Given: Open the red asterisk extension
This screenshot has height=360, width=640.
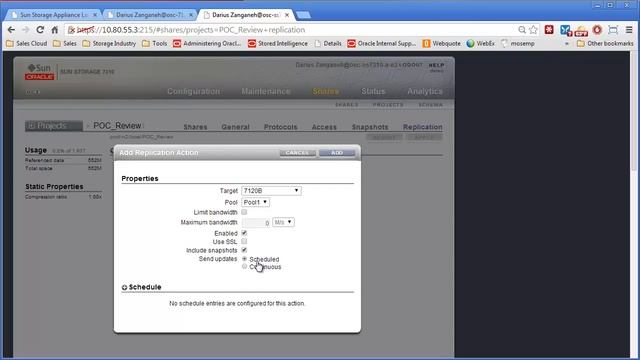Looking at the screenshot, I should [x=549, y=29].
